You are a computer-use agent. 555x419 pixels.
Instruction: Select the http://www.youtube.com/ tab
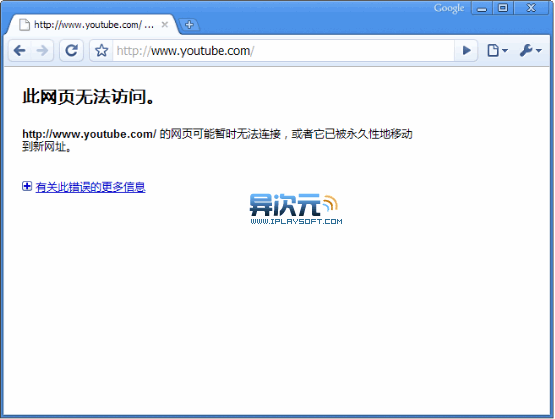pos(93,24)
